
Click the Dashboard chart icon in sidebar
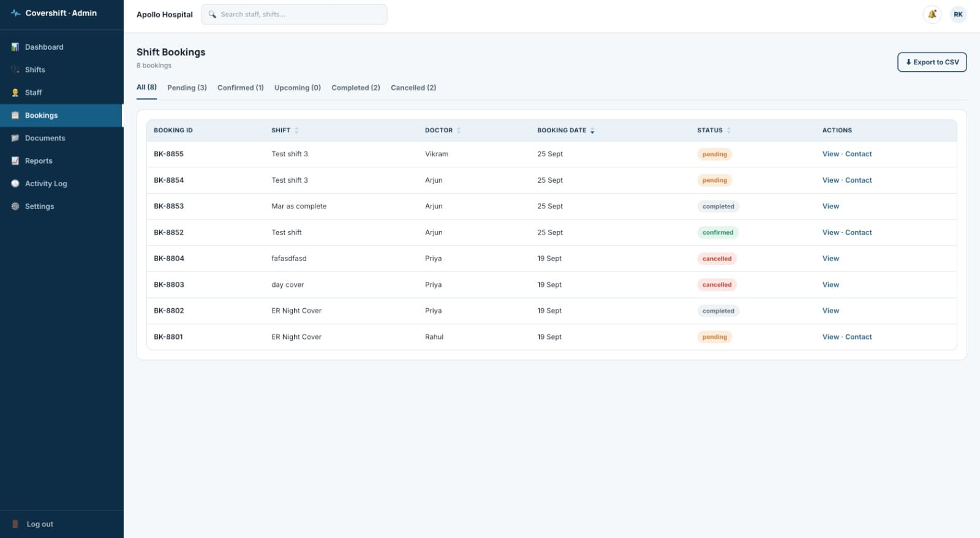click(x=15, y=47)
